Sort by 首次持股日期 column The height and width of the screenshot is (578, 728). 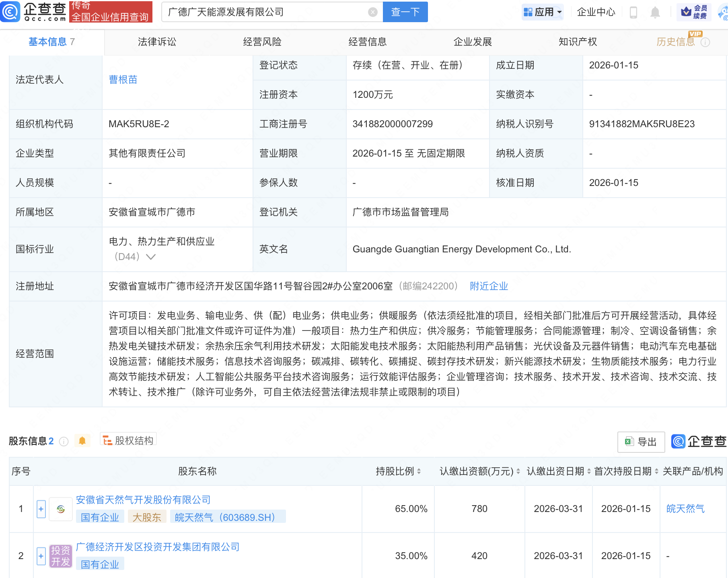pyautogui.click(x=656, y=471)
